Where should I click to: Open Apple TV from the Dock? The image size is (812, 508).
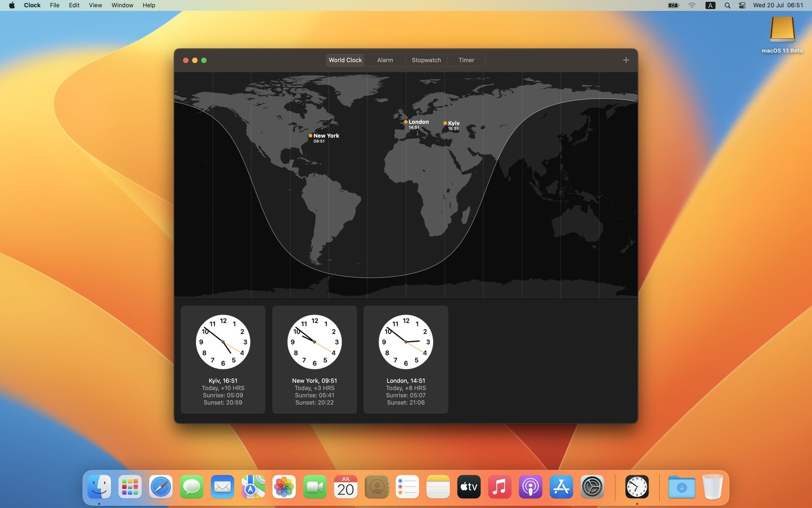(x=469, y=487)
